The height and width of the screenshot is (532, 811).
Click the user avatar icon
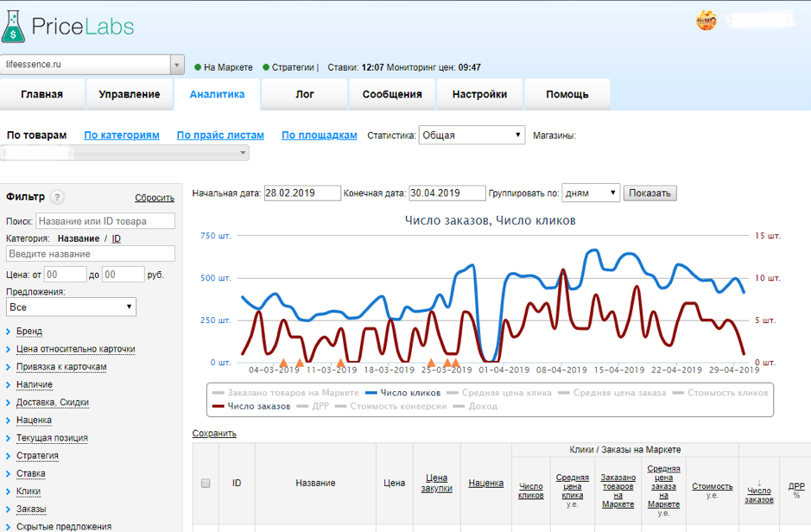point(706,21)
